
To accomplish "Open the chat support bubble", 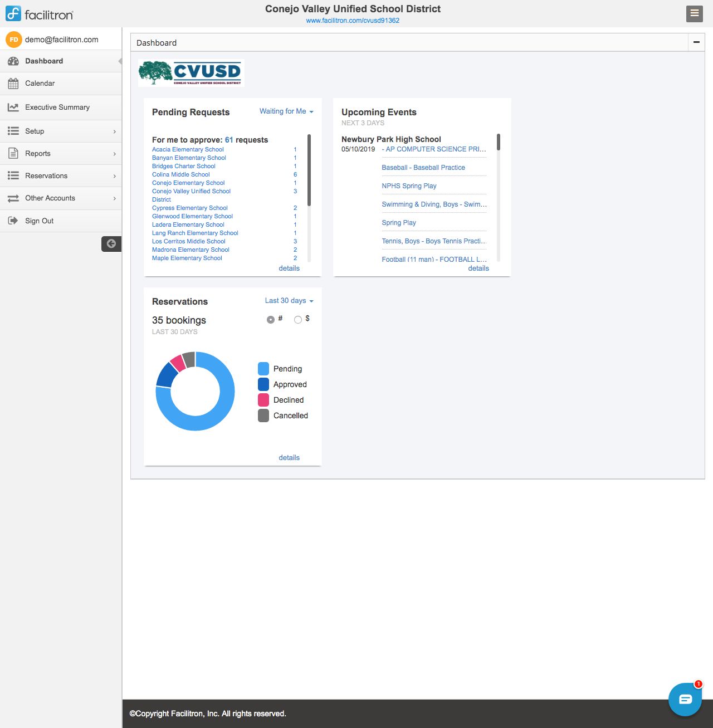I will tap(685, 699).
